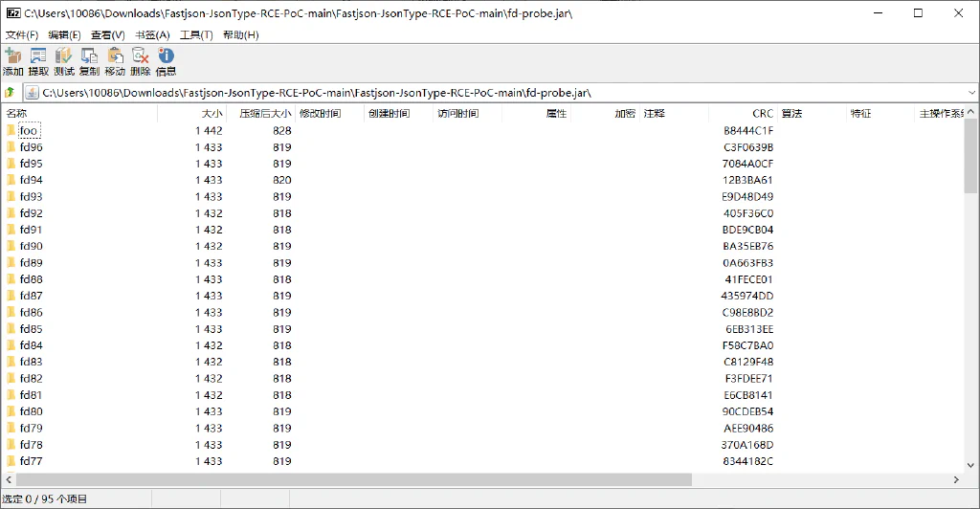The height and width of the screenshot is (509, 980).
Task: Click the folder icon of fd95
Action: [11, 163]
